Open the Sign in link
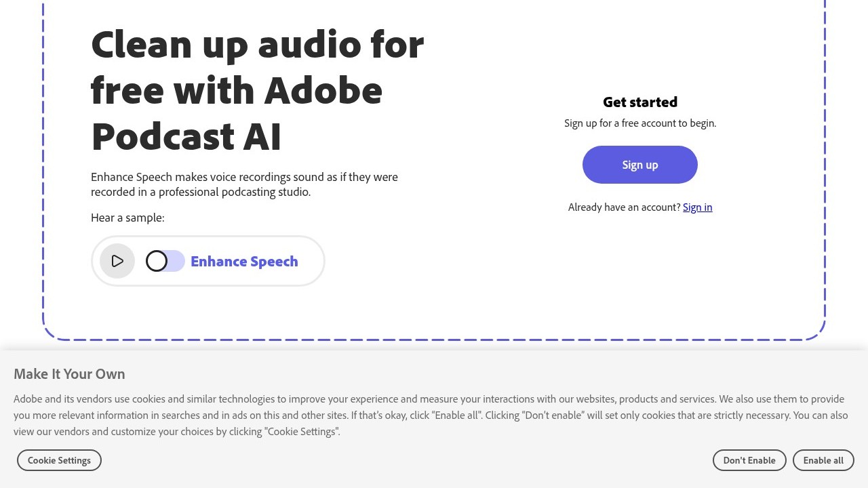Screen dimensions: 868x488 [x=697, y=207]
